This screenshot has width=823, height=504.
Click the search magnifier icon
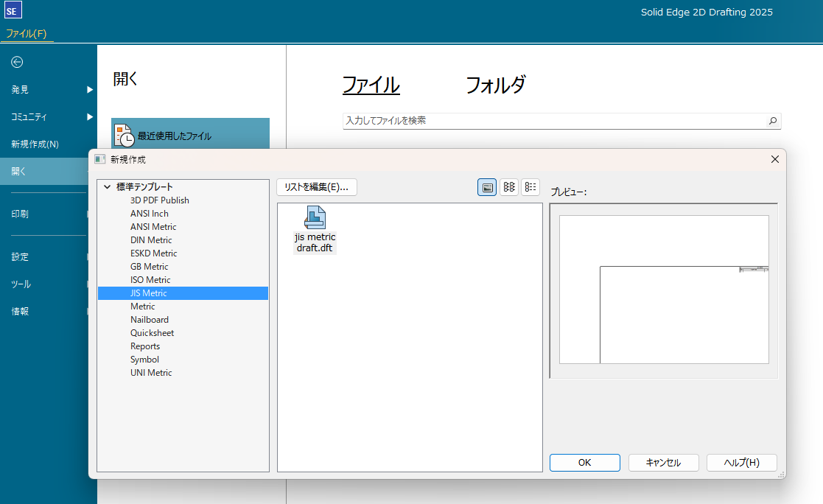click(x=773, y=121)
